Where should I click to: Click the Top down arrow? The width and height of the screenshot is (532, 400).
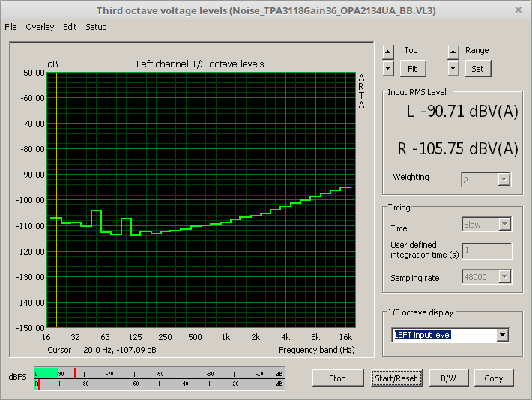(x=387, y=68)
